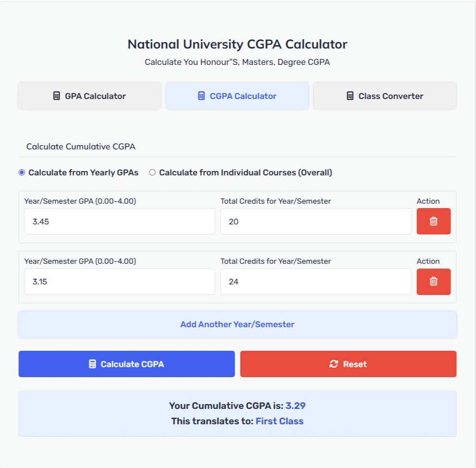Screen dimensions: 476x468
Task: Click the First Class result text
Action: (x=279, y=421)
